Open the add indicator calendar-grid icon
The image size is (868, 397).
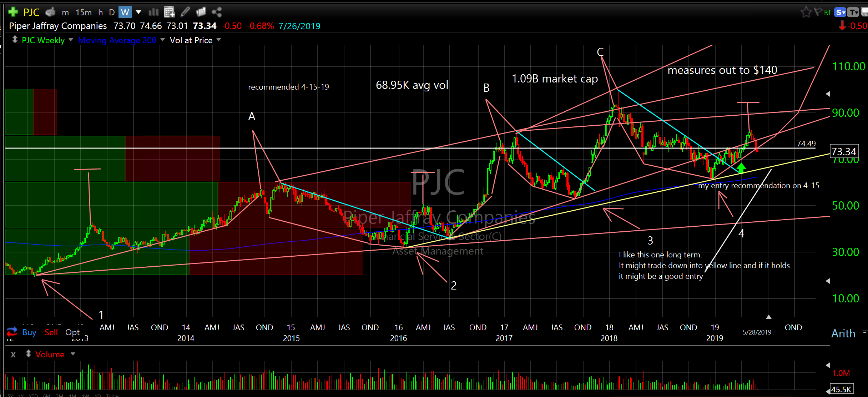pos(169,12)
